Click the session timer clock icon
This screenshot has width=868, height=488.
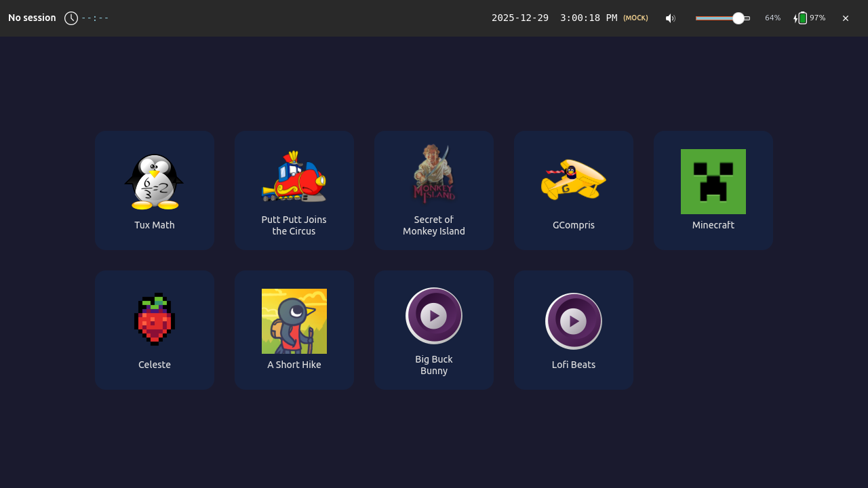(x=71, y=18)
